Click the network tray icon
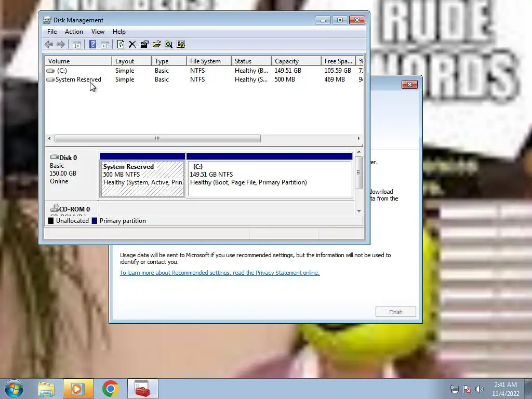This screenshot has width=532, height=399. (x=455, y=389)
